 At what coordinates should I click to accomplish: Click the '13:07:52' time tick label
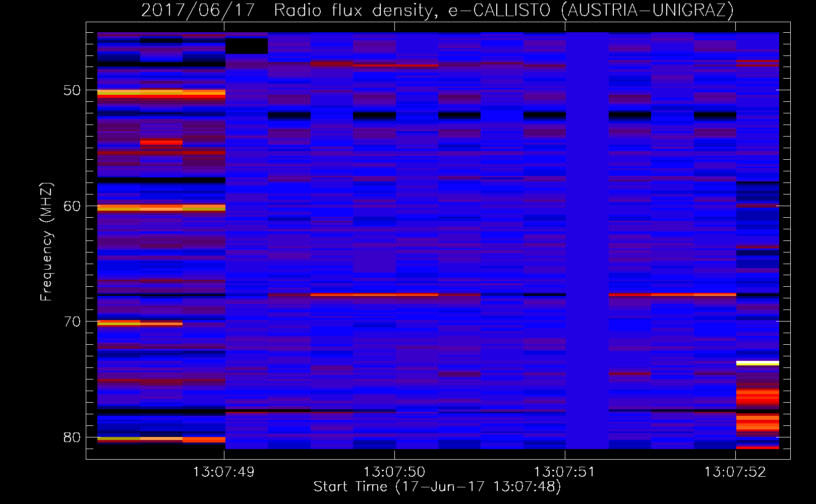click(735, 472)
